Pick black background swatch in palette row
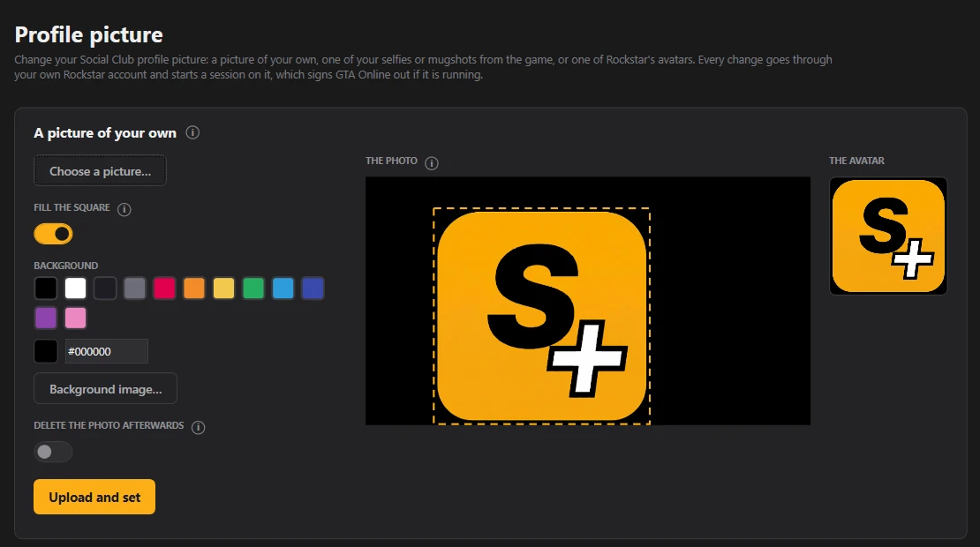The width and height of the screenshot is (980, 547). coord(46,288)
